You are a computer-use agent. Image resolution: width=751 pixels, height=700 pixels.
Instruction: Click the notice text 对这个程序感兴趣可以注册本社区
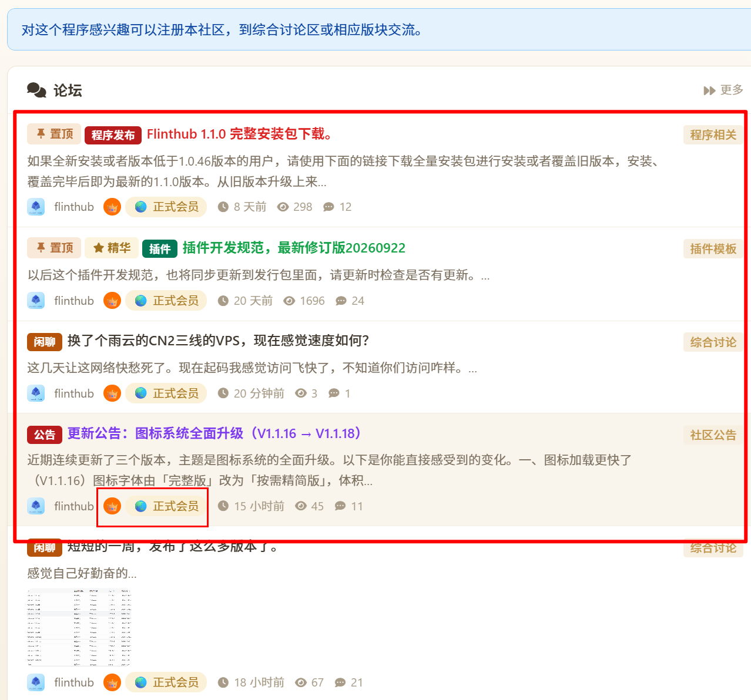click(222, 30)
